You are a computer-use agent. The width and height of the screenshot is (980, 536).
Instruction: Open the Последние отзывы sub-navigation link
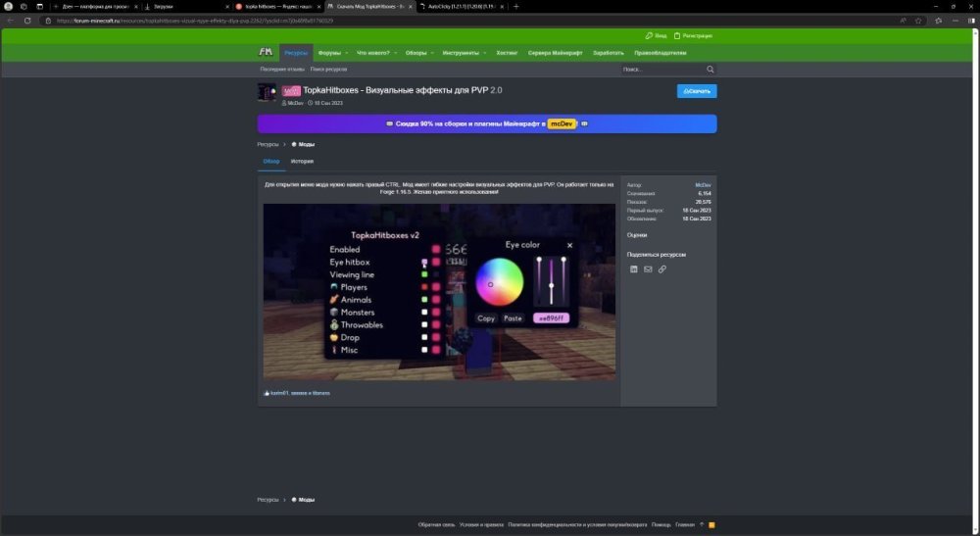282,70
